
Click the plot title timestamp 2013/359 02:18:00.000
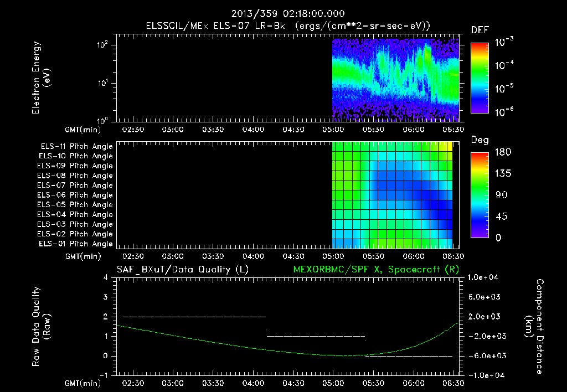click(287, 14)
